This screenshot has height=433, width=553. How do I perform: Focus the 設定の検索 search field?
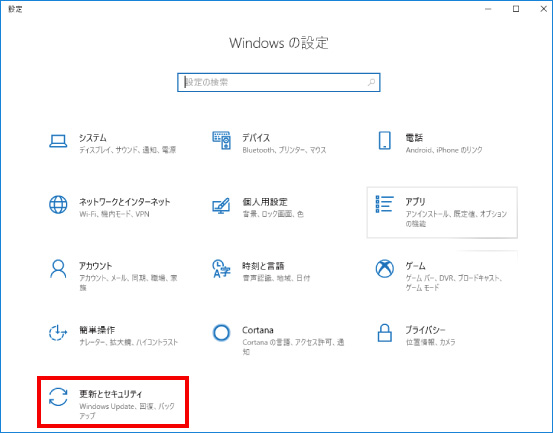(x=279, y=83)
